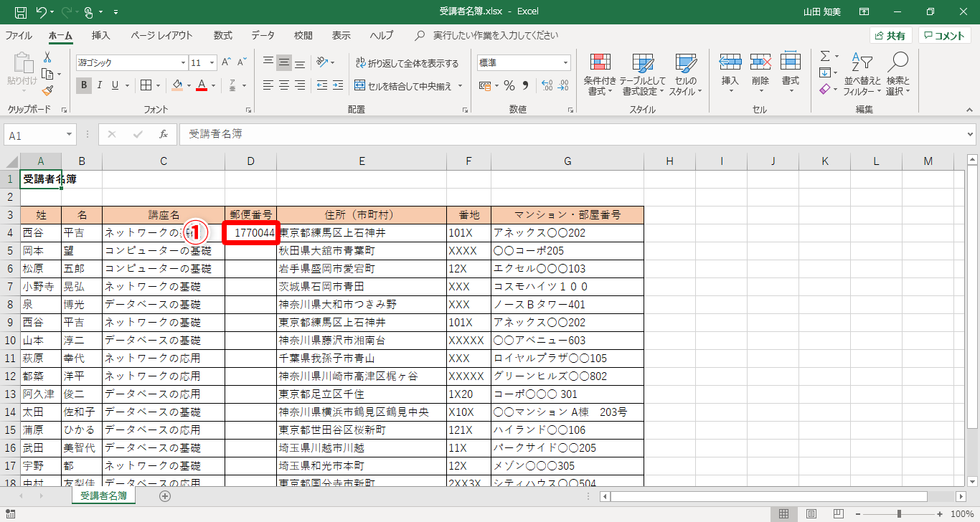Center the cell contents horizontally
This screenshot has height=522, width=980.
285,85
